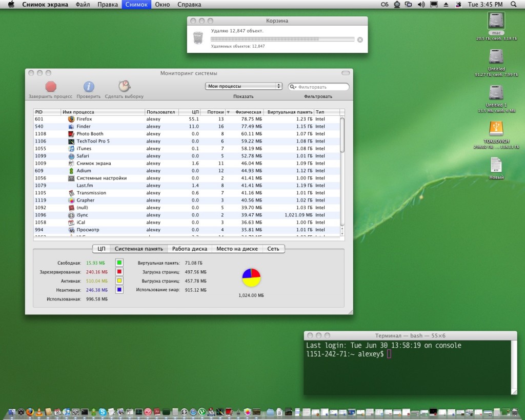Open the 'Файл' menu in the menu bar
The height and width of the screenshot is (420, 525).
pos(83,5)
